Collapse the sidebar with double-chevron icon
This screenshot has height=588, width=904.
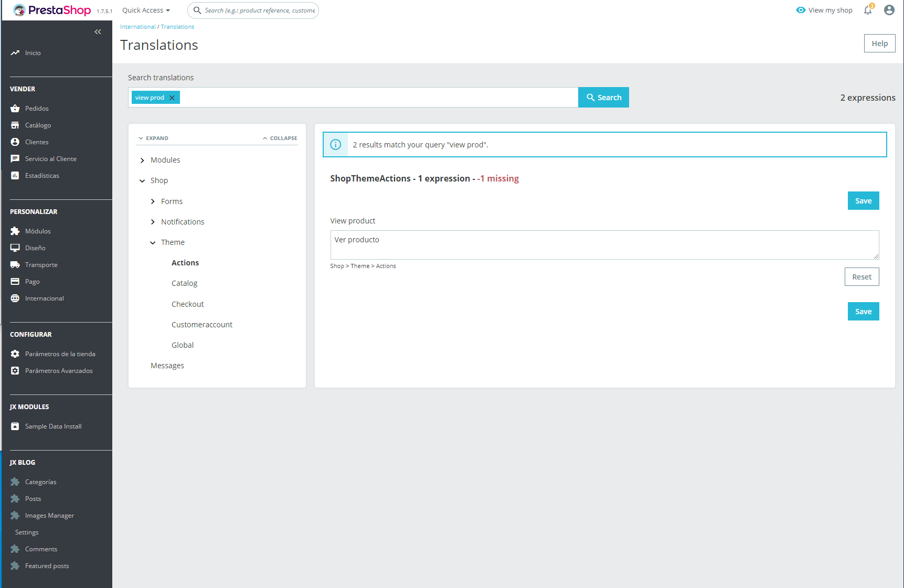pyautogui.click(x=98, y=32)
